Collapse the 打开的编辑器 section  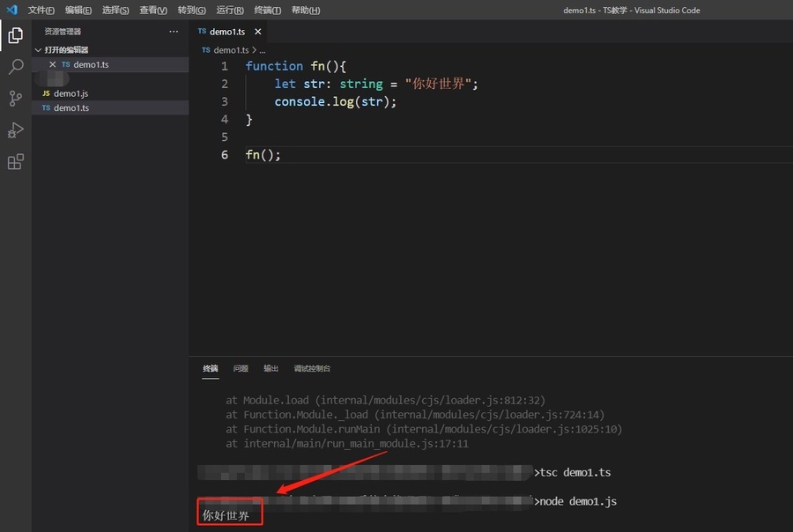point(38,50)
